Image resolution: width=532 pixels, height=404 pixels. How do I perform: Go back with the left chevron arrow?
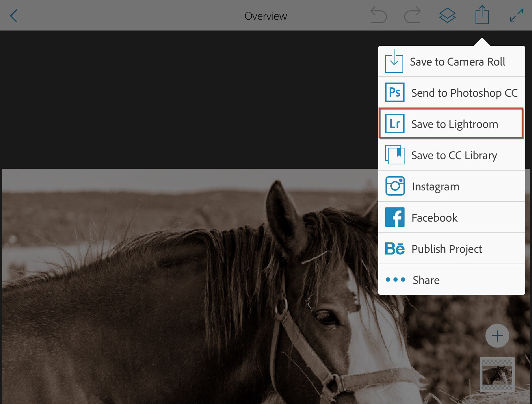click(x=14, y=16)
